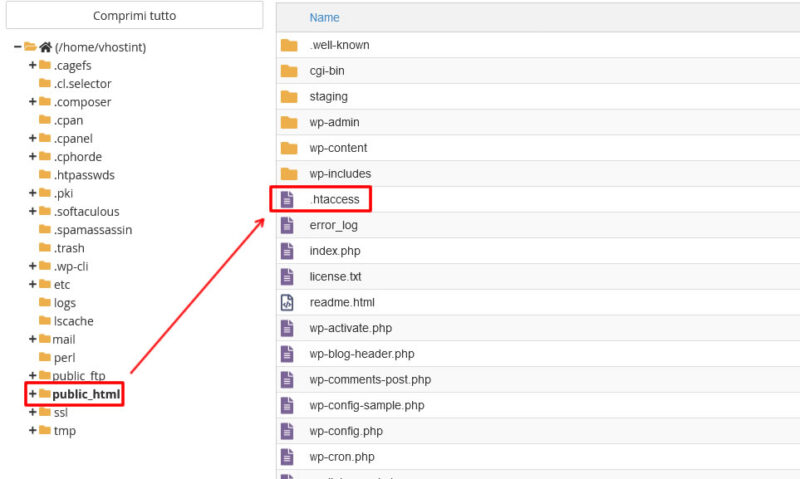
Task: Click the Comprimi tutto button
Action: [134, 16]
